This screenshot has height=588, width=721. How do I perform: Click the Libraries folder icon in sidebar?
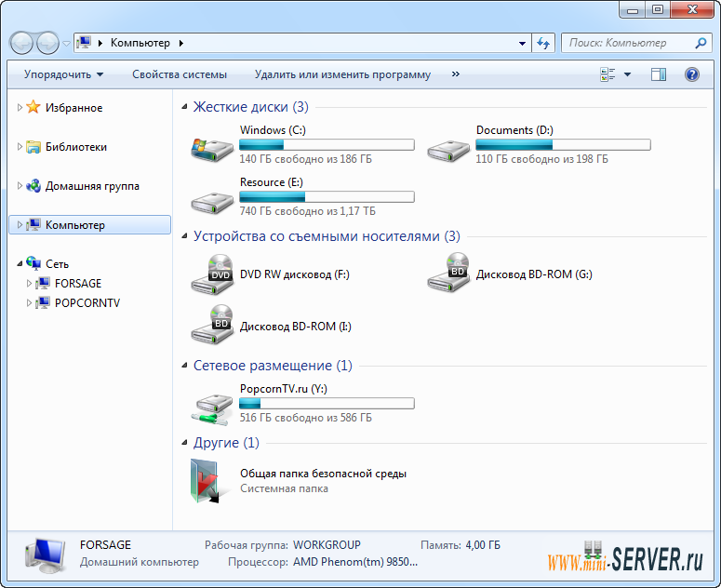click(33, 147)
